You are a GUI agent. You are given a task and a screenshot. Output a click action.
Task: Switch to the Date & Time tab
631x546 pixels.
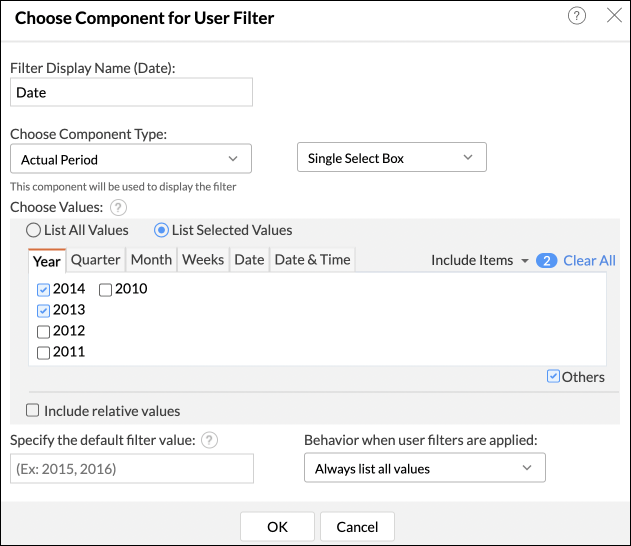(312, 260)
